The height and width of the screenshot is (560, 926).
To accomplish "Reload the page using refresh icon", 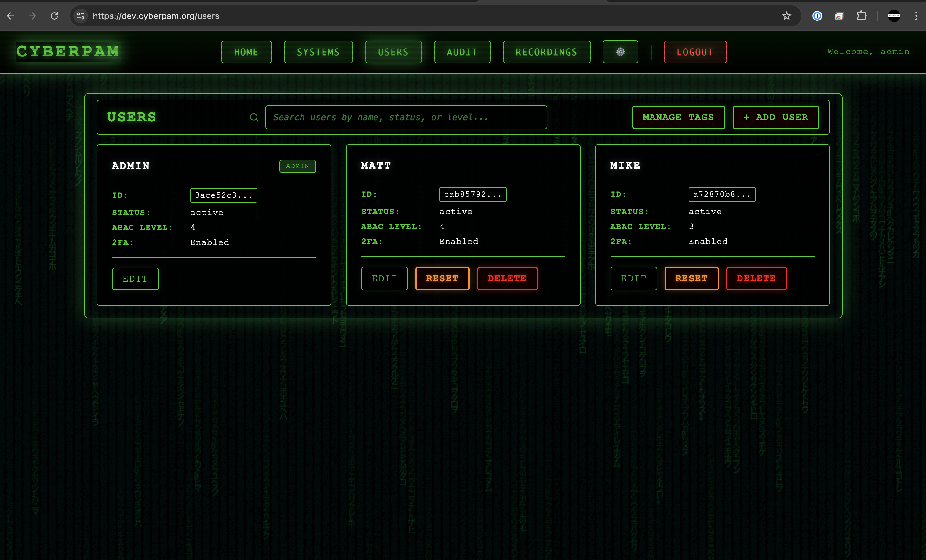I will pyautogui.click(x=54, y=16).
